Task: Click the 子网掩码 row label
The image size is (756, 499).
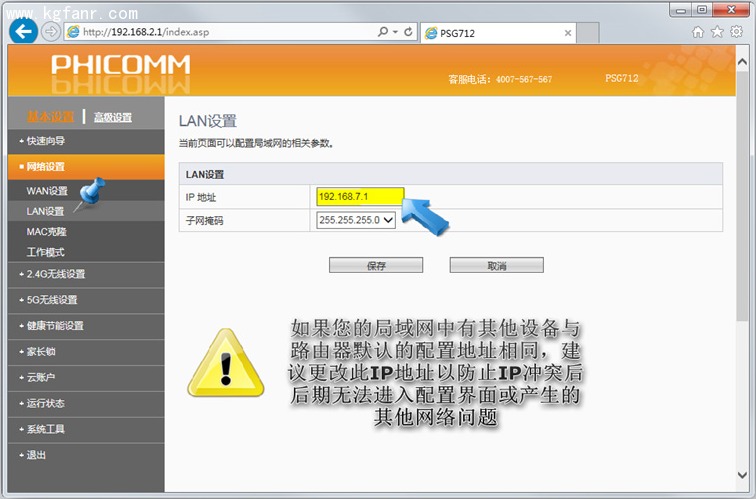Action: tap(204, 221)
